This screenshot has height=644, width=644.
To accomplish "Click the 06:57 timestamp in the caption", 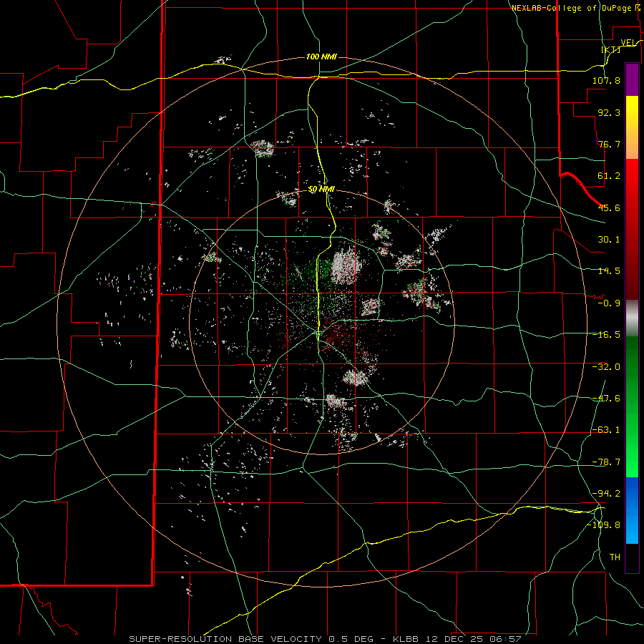I will [505, 639].
